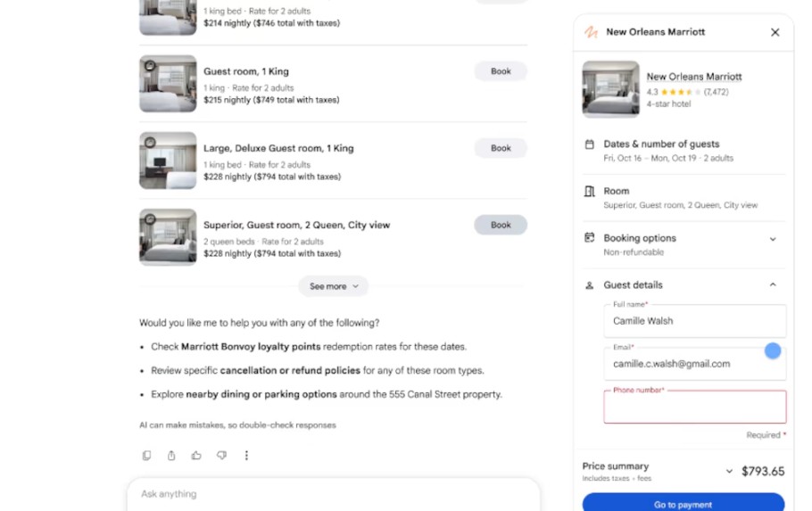
Task: Focus the Phone number field
Action: (x=694, y=407)
